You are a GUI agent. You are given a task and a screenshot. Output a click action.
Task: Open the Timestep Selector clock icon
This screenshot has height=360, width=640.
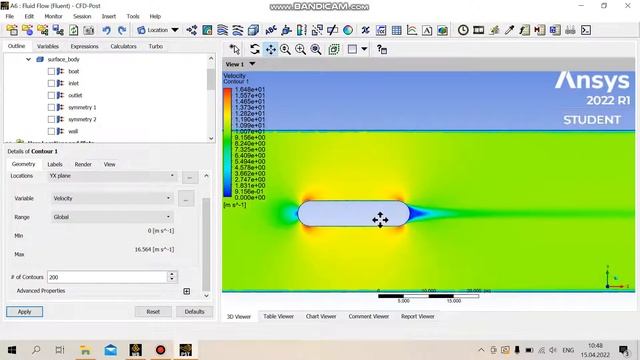(463, 30)
